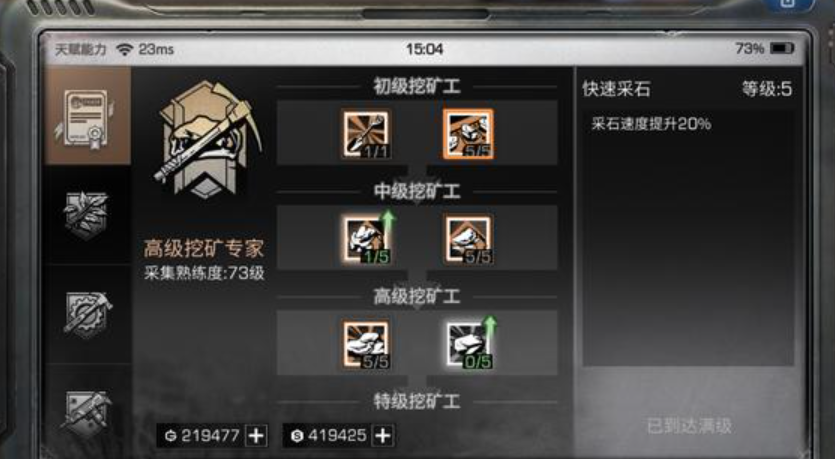Screen dimensions: 835x459
Task: Open the bottom tools sidebar icon
Action: (87, 414)
